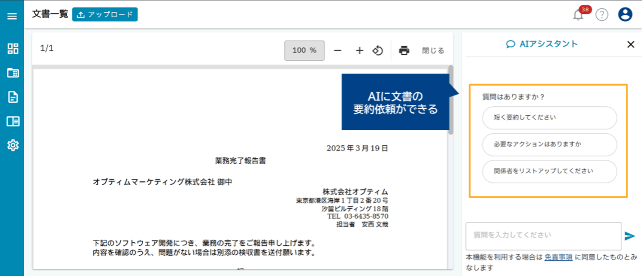This screenshot has height=278, width=644.
Task: Open the settings gear in the sidebar
Action: (13, 145)
